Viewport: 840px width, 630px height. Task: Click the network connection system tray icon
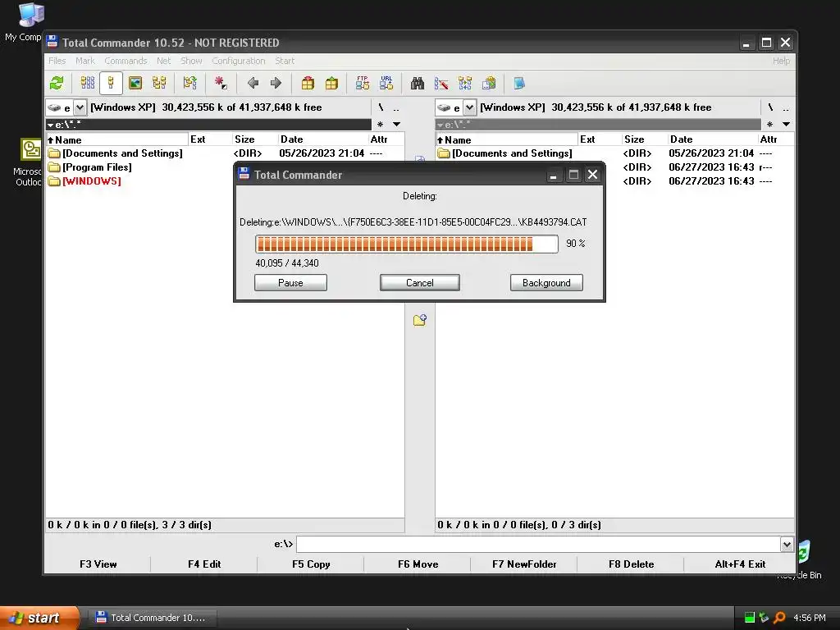click(764, 618)
